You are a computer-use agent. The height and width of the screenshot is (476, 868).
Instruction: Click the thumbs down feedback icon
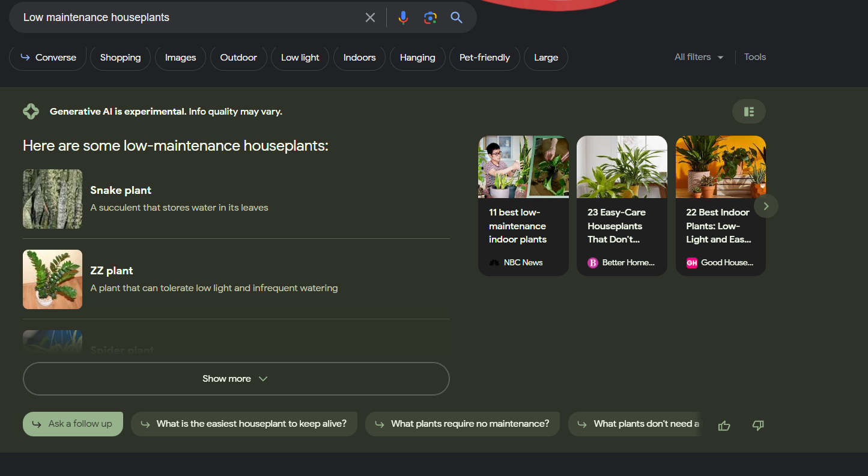758,426
